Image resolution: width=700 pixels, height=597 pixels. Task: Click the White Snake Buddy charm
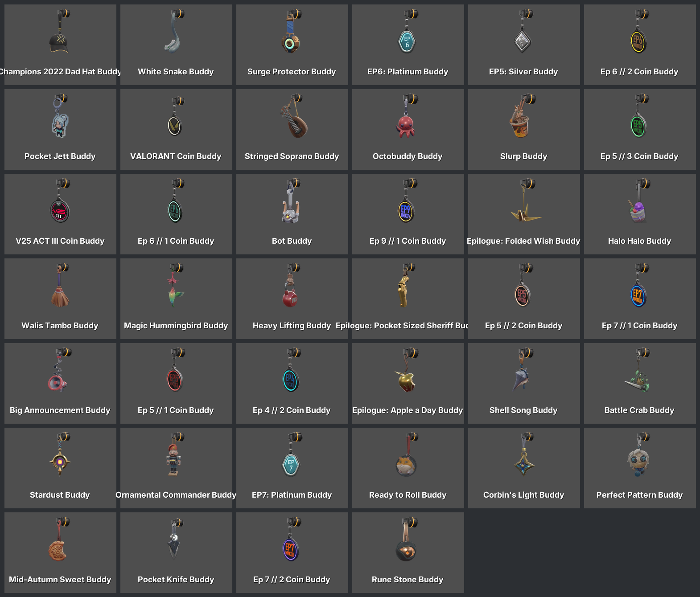point(175,31)
